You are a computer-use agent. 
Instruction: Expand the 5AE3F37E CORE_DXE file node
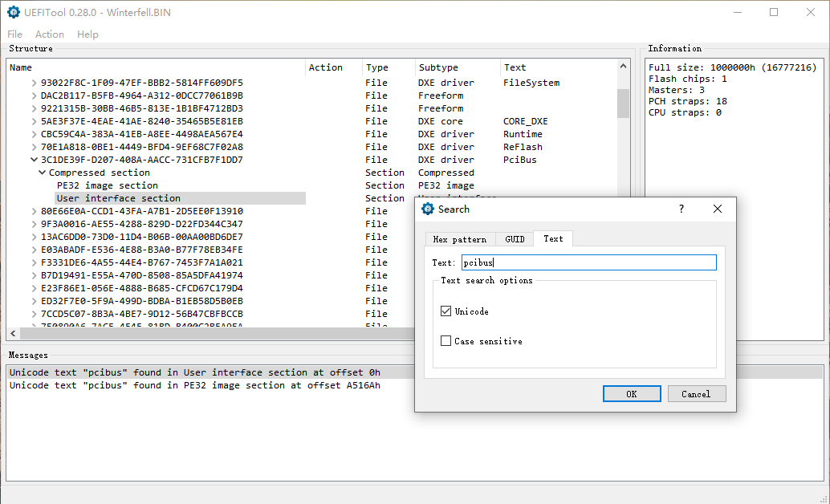tap(34, 121)
